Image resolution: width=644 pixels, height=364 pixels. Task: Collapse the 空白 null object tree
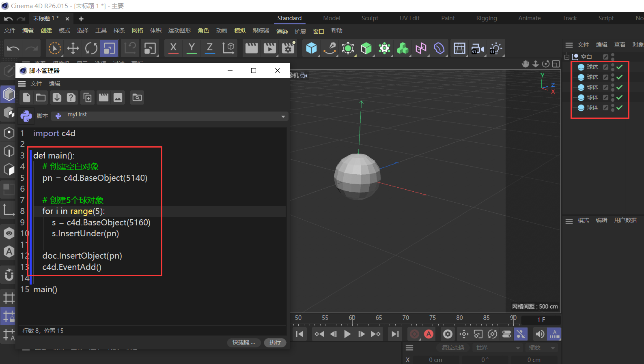click(x=567, y=57)
